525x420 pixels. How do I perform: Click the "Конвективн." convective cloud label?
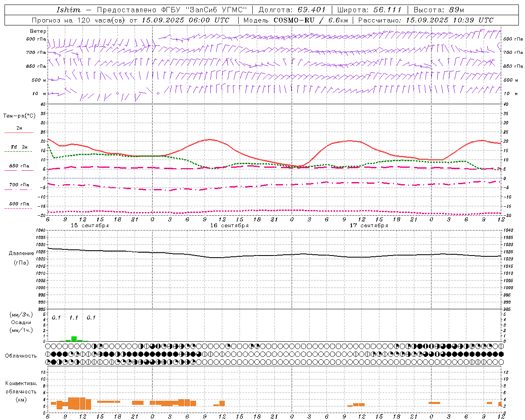pos(21,383)
